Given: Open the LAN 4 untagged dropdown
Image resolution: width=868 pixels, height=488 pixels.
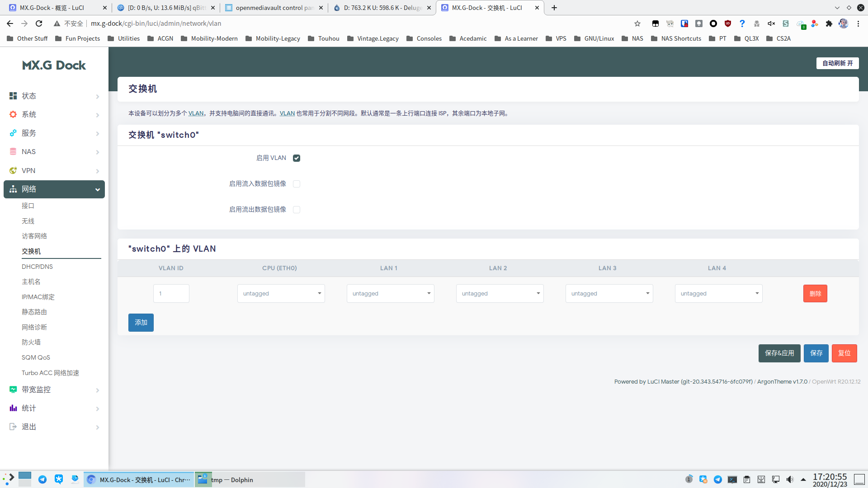Looking at the screenshot, I should click(x=718, y=293).
